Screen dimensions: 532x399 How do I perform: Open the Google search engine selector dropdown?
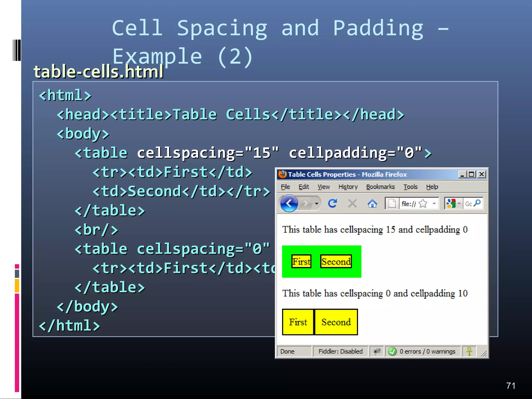(x=459, y=204)
